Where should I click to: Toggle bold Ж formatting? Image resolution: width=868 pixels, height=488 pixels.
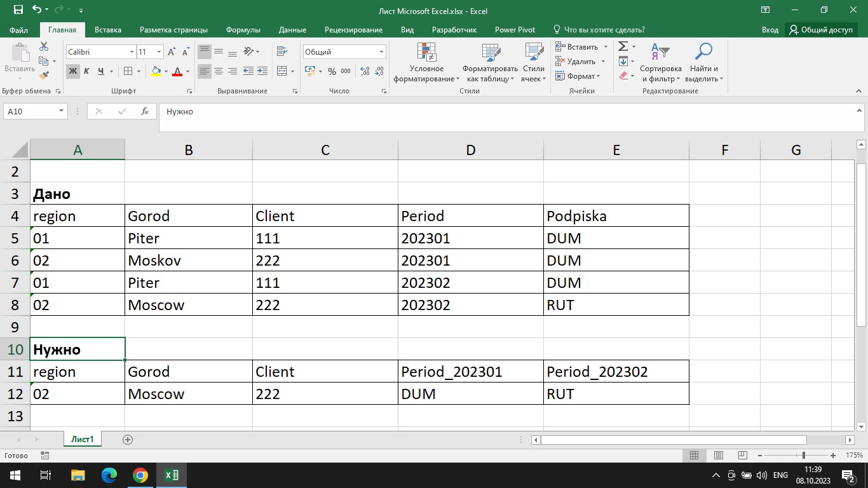[x=73, y=71]
